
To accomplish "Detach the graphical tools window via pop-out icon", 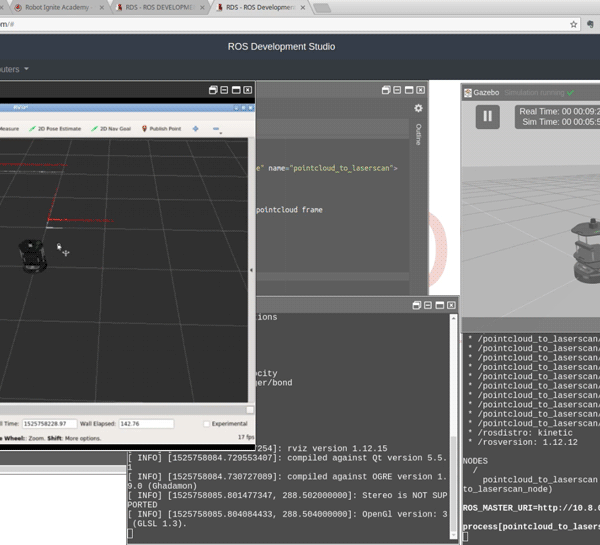I will pyautogui.click(x=213, y=90).
